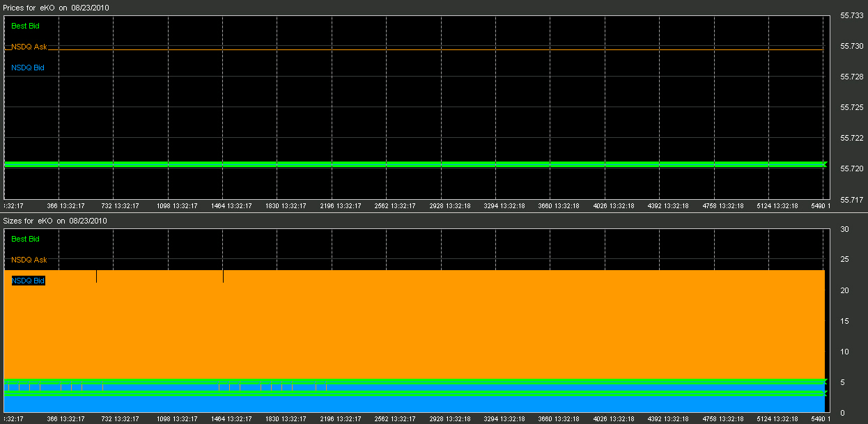This screenshot has height=424, width=868.
Task: Click second black notch atop orange area
Action: [223, 276]
